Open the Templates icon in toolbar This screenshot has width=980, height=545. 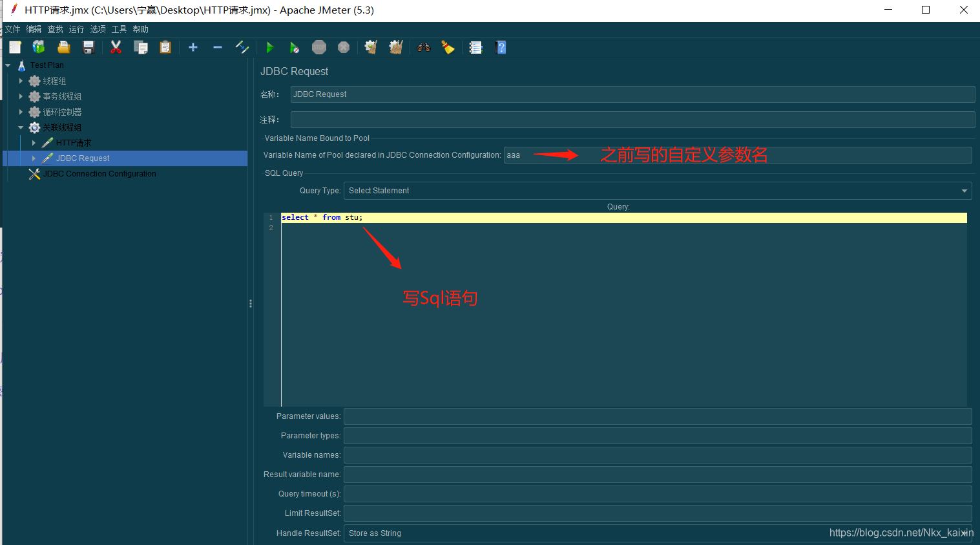pos(39,47)
